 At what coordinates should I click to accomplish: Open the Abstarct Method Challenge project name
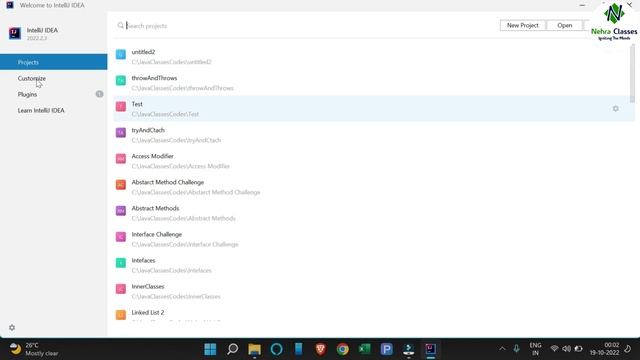point(168,182)
